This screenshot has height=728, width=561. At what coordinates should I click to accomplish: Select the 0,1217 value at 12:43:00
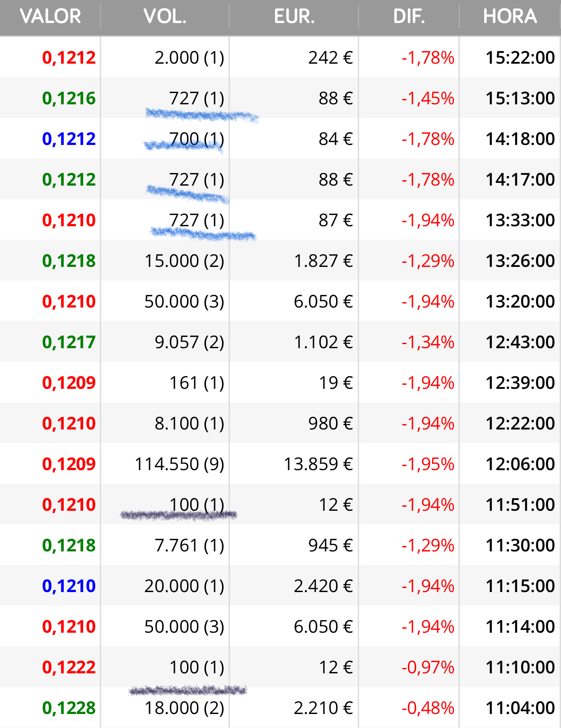[69, 342]
